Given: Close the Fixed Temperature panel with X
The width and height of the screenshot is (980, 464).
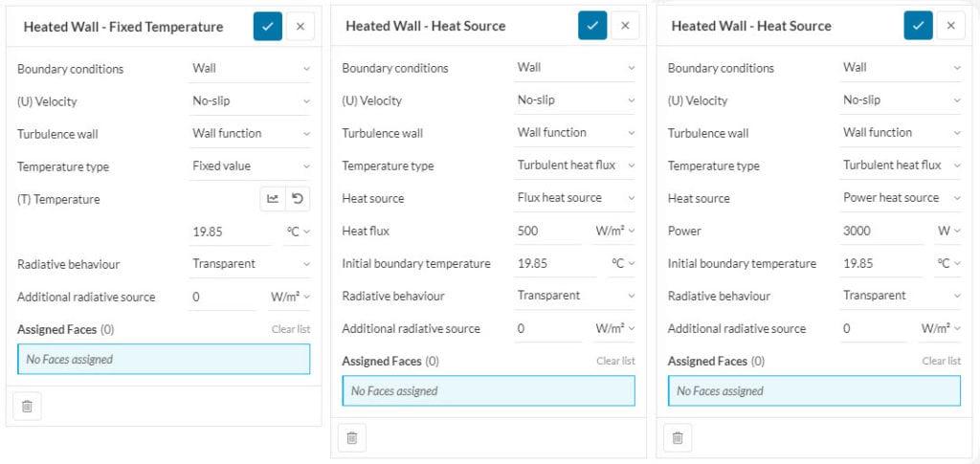Looking at the screenshot, I should coord(300,27).
